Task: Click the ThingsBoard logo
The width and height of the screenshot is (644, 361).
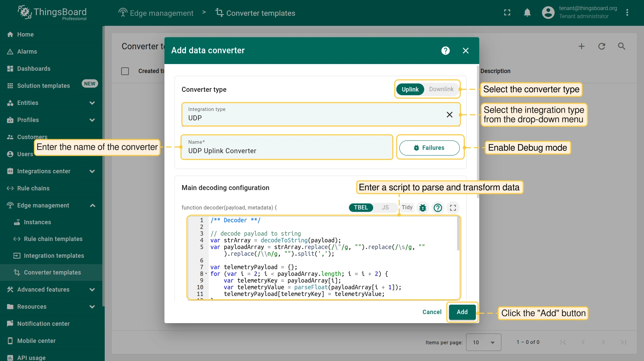Action: [52, 13]
